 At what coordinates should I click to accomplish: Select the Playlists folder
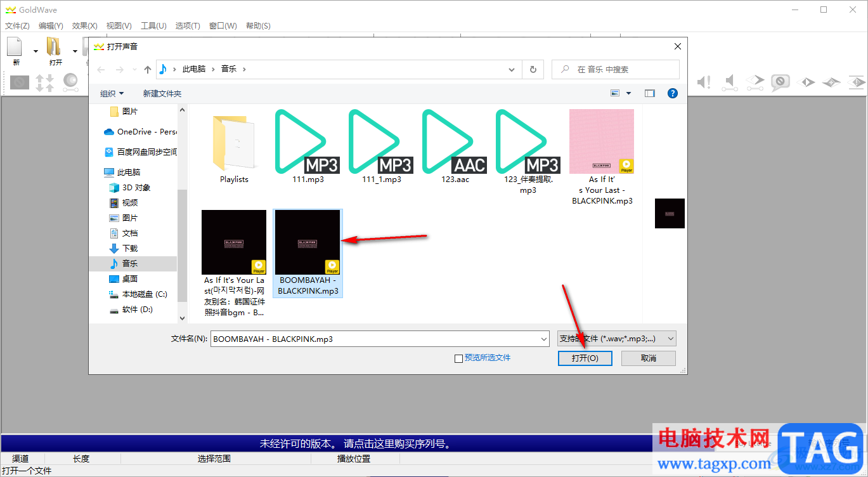click(234, 147)
